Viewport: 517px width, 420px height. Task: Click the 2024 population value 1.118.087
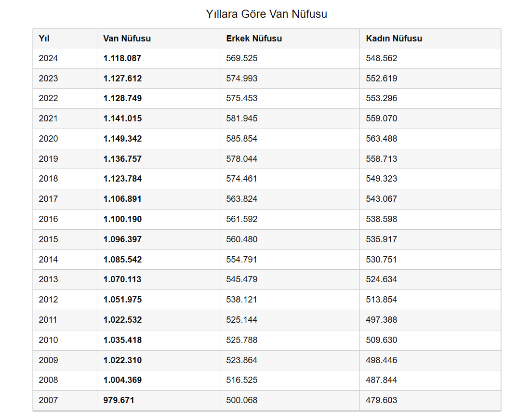pyautogui.click(x=122, y=58)
